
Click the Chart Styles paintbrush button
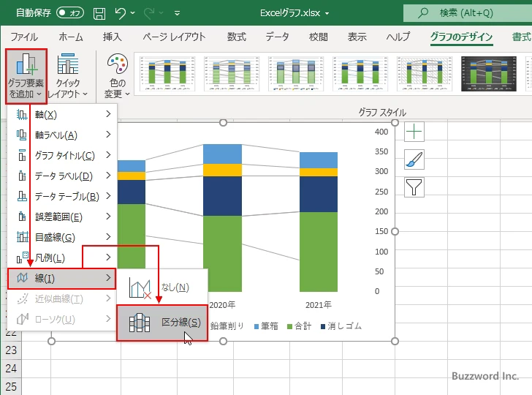(414, 159)
